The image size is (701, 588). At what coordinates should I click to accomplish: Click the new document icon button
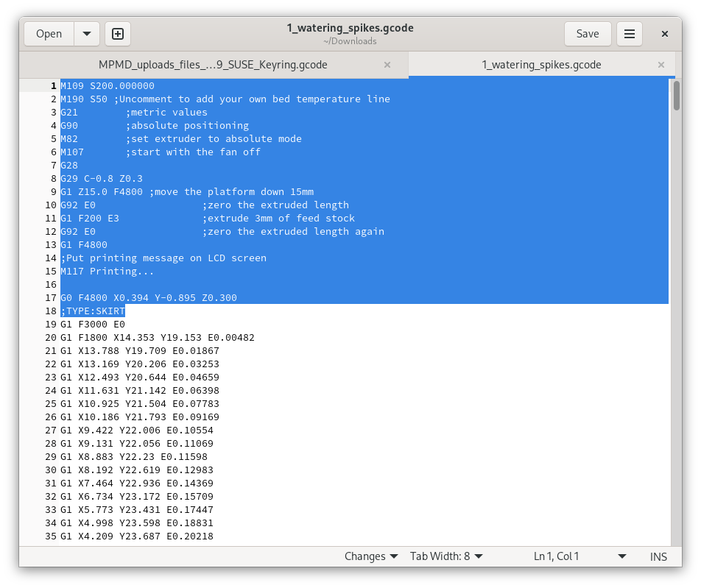118,34
